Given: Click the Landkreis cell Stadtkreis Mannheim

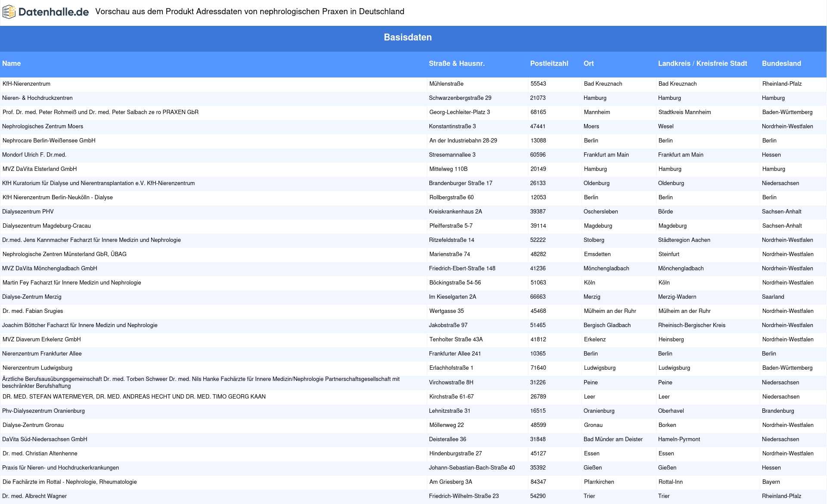Looking at the screenshot, I should pyautogui.click(x=685, y=112).
